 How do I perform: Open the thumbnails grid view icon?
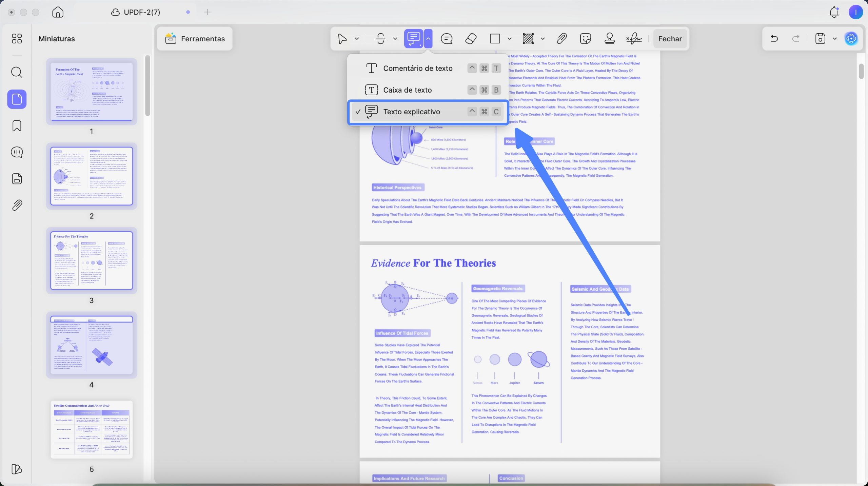(x=17, y=39)
